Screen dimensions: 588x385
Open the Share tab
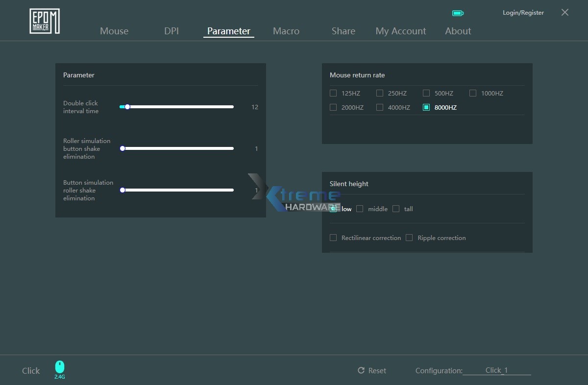(x=343, y=31)
